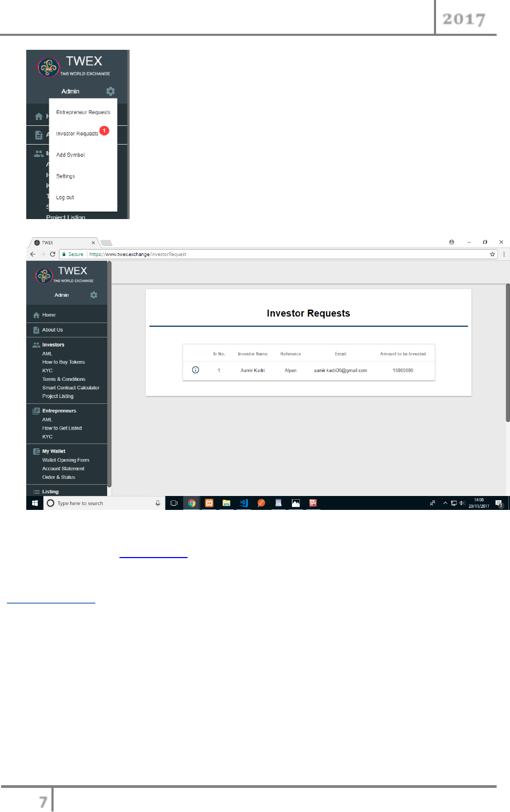Click the Investors section heading

point(53,345)
